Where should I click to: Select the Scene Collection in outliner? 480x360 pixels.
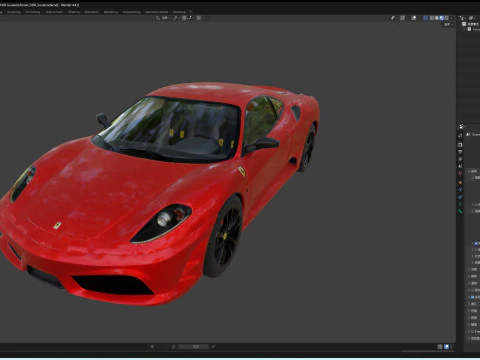471,24
